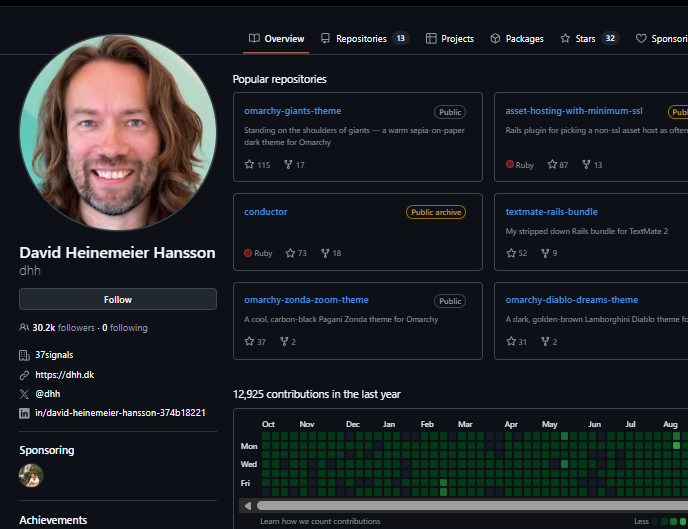Click the fork icon on asset-hosting-with-minimum-ssl
The height and width of the screenshot is (529, 688).
586,164
